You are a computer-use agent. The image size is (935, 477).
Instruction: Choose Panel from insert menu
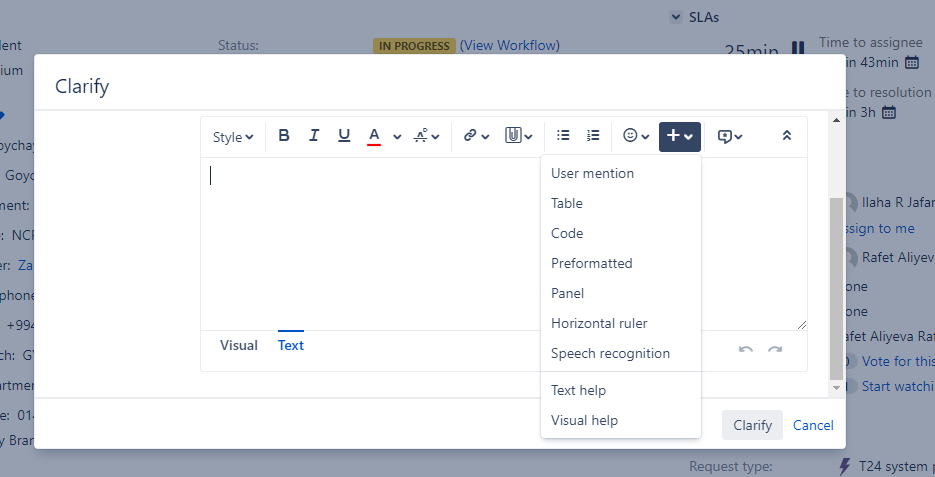pos(621,293)
